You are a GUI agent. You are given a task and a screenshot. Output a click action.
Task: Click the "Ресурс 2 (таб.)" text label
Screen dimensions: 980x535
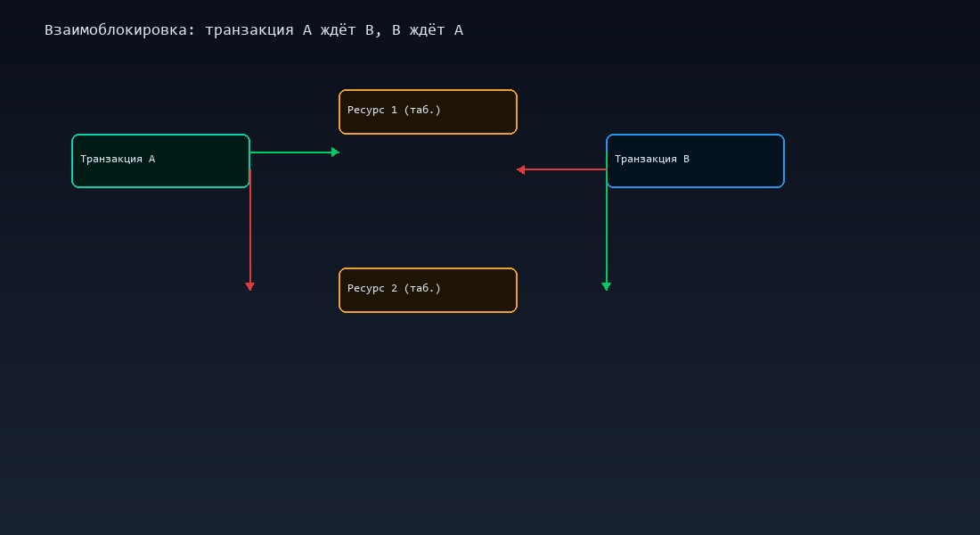point(394,289)
